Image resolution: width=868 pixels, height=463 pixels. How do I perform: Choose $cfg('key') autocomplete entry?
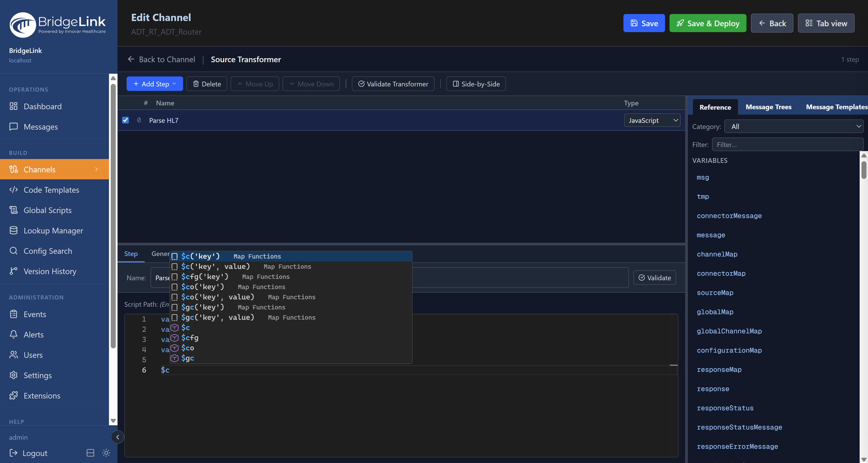click(290, 277)
